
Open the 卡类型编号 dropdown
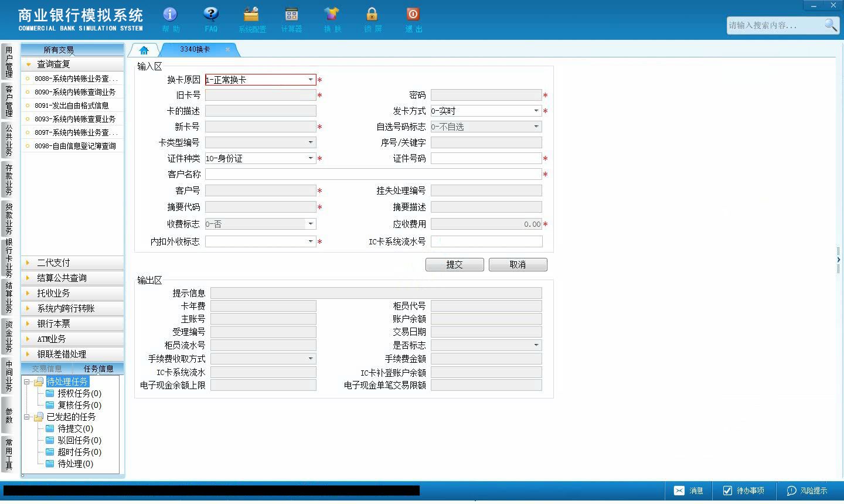pos(311,142)
